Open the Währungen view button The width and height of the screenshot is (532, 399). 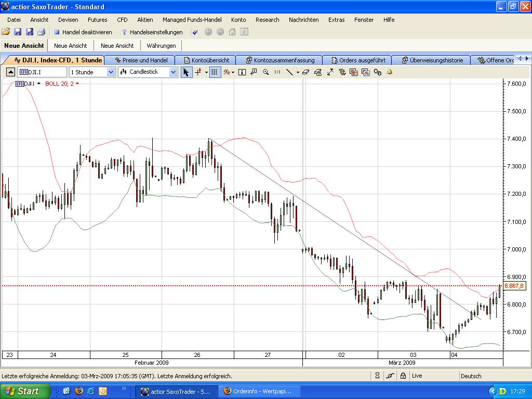[x=161, y=46]
